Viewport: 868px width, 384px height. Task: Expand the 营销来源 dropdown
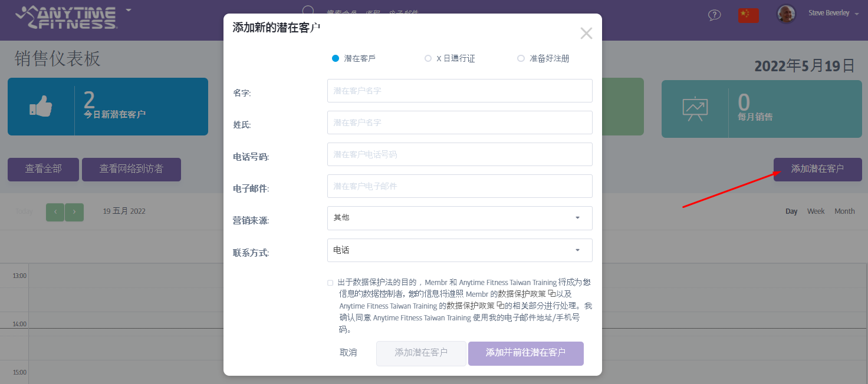(x=459, y=218)
